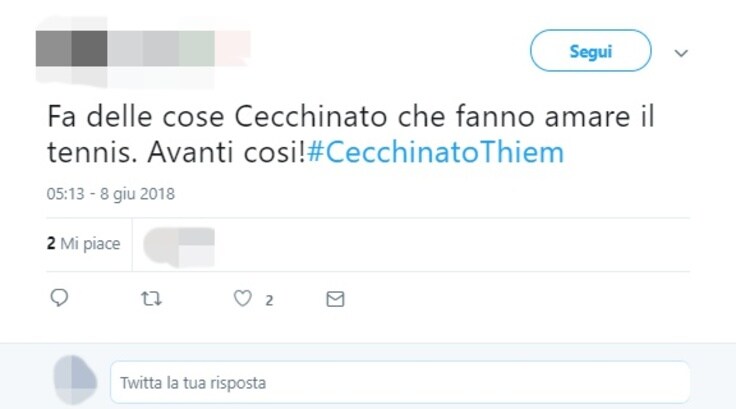Image resolution: width=736 pixels, height=409 pixels.
Task: Click the 05:13 - 8 giu 2018 timestamp
Action: (x=111, y=194)
